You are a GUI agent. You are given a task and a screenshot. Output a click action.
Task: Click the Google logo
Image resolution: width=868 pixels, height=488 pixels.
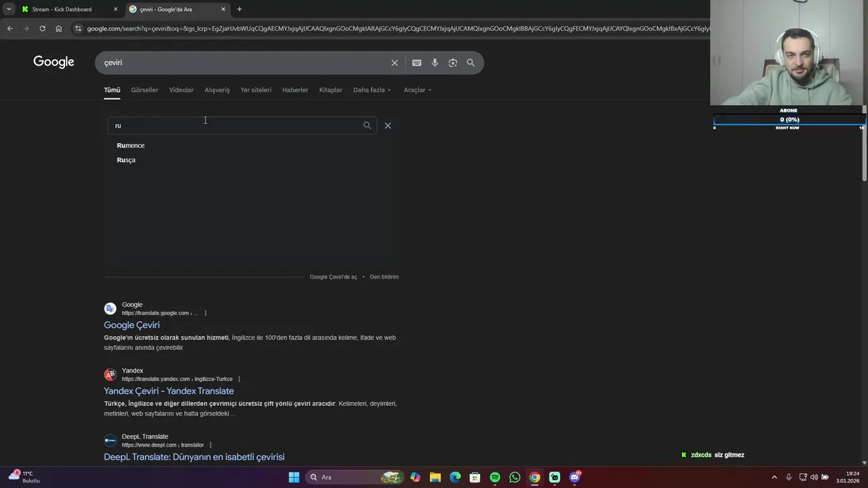pyautogui.click(x=54, y=62)
